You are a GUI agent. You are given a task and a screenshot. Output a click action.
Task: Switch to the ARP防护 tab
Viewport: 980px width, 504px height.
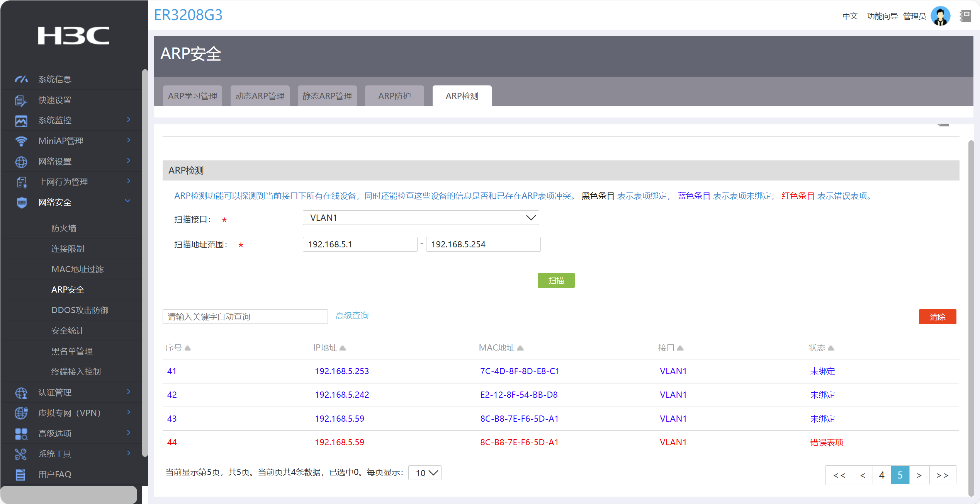coord(394,96)
